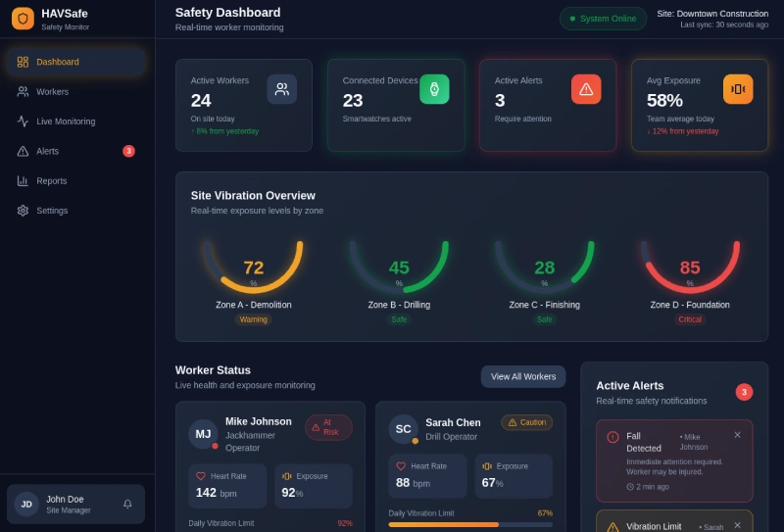This screenshot has width=784, height=532.
Task: Dismiss the Vibration Limit alert
Action: [738, 525]
